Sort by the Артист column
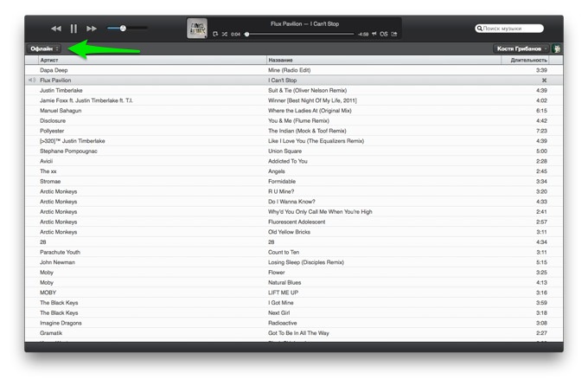Viewport: 588px width, 386px height. pyautogui.click(x=152, y=60)
